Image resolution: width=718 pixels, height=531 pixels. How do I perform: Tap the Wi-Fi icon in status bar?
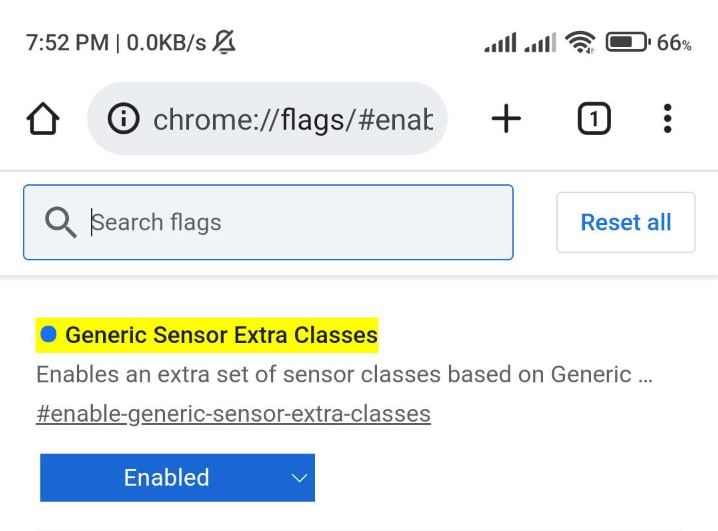579,43
